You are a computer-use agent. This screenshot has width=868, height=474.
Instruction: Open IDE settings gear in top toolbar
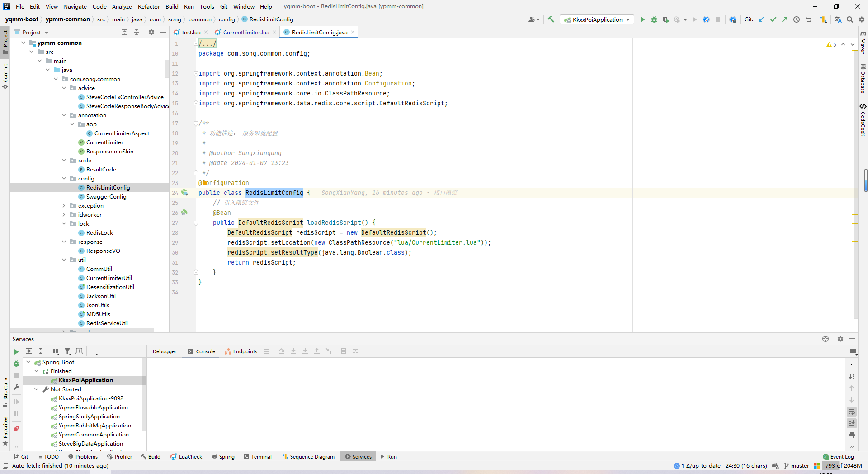click(862, 19)
